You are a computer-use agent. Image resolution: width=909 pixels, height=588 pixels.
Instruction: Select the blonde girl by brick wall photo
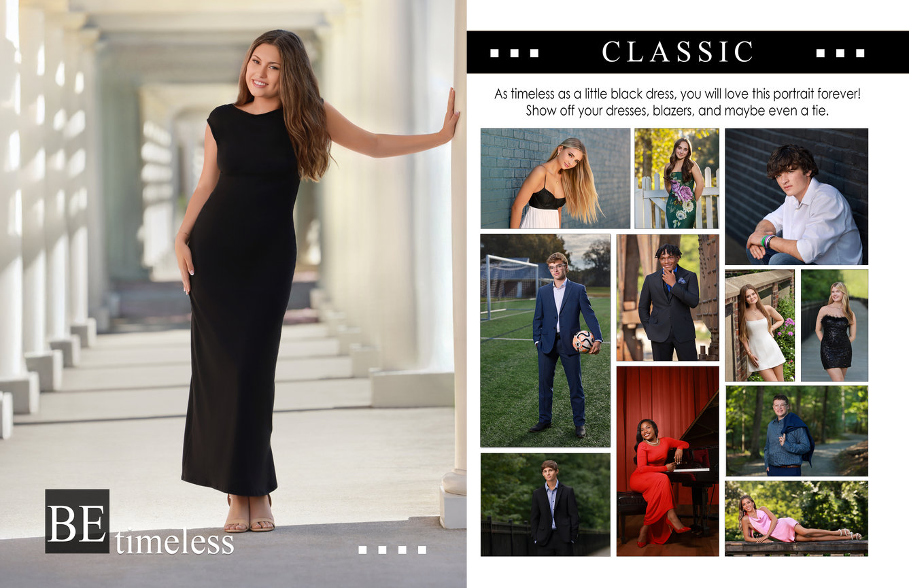[x=555, y=178]
